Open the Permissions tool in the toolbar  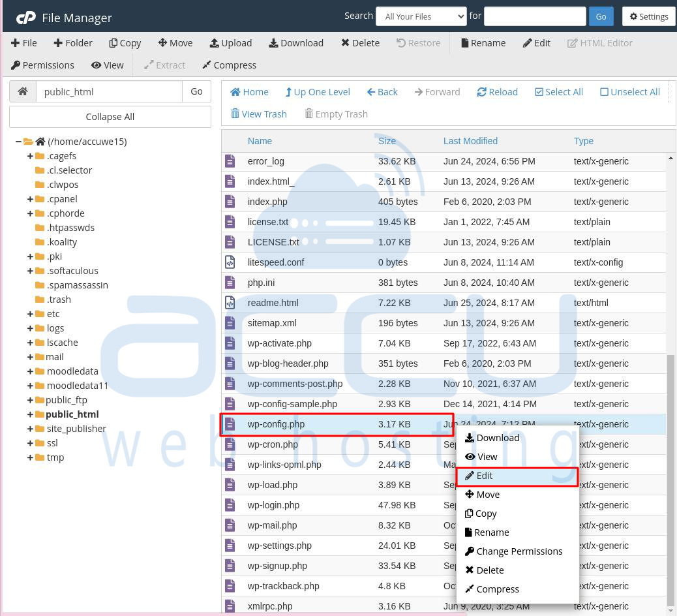point(42,65)
